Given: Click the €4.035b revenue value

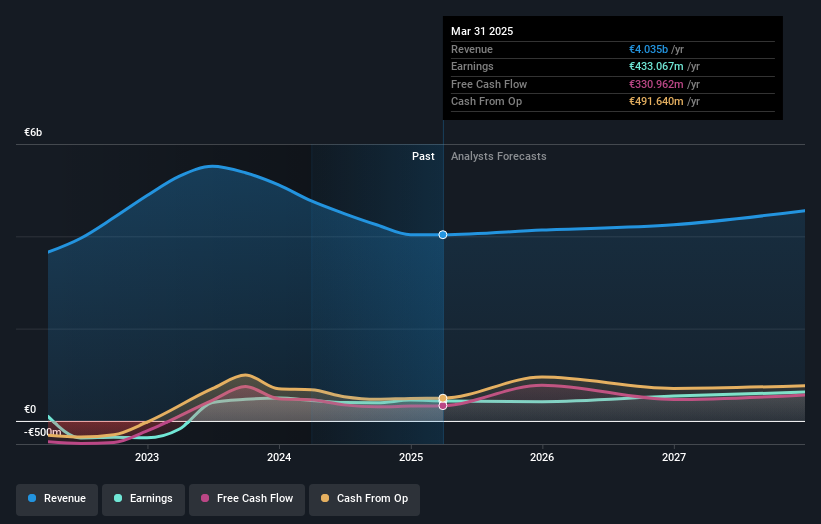Looking at the screenshot, I should pyautogui.click(x=648, y=49).
